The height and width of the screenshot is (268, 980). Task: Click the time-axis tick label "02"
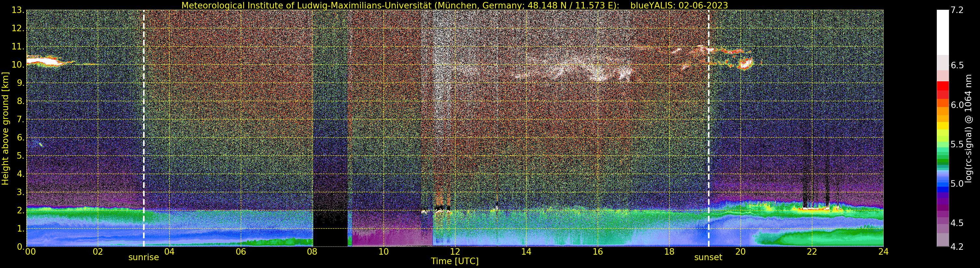[x=98, y=252]
